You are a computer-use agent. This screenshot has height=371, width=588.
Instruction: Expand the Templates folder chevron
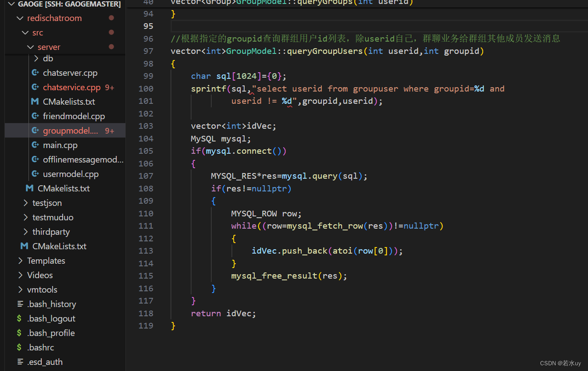[x=20, y=261]
